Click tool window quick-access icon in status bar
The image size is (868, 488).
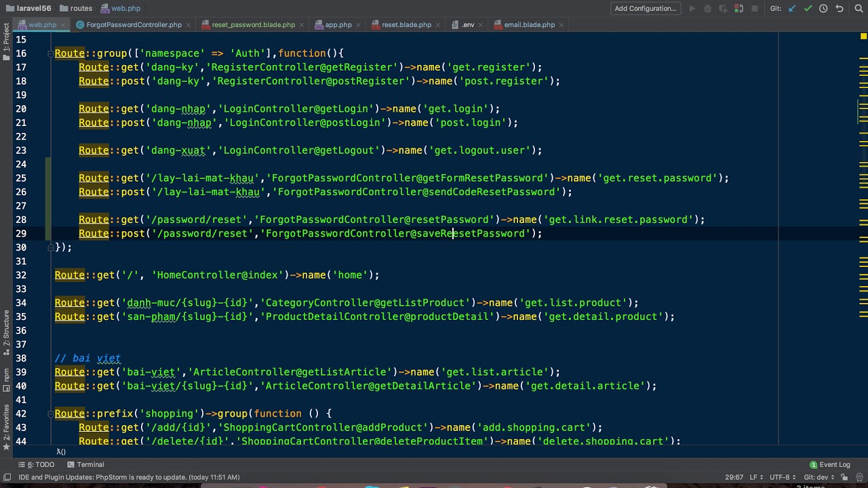coord(6,477)
